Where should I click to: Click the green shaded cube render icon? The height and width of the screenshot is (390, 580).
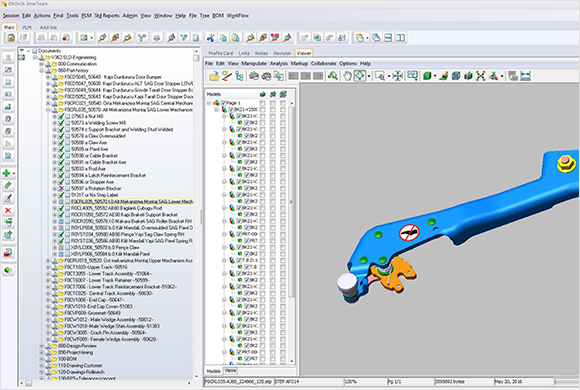pos(427,76)
